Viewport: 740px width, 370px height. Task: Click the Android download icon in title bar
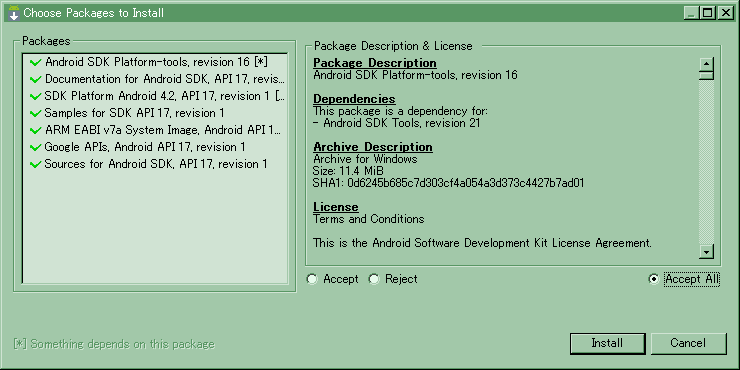click(14, 13)
